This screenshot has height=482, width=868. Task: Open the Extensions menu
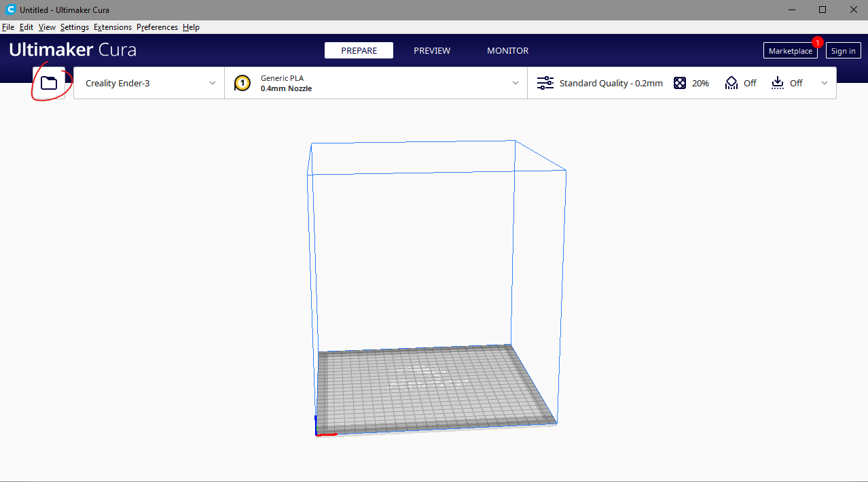pos(113,27)
